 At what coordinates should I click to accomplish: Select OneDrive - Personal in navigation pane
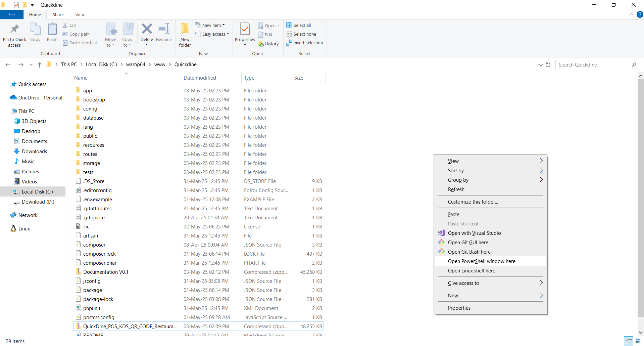40,97
